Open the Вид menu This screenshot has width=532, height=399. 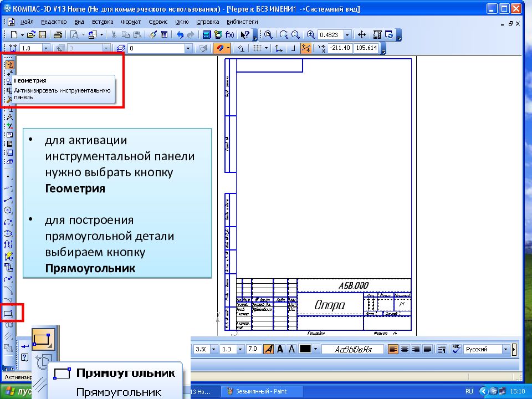79,22
